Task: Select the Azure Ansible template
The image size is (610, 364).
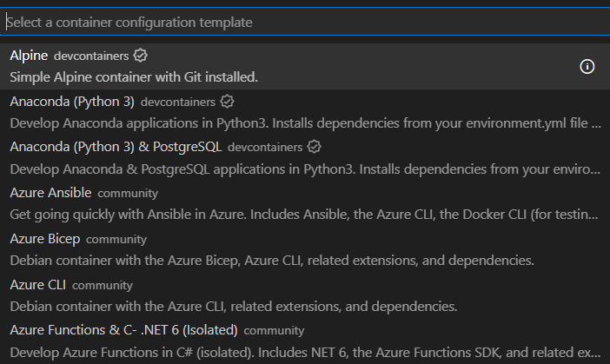Action: (305, 203)
